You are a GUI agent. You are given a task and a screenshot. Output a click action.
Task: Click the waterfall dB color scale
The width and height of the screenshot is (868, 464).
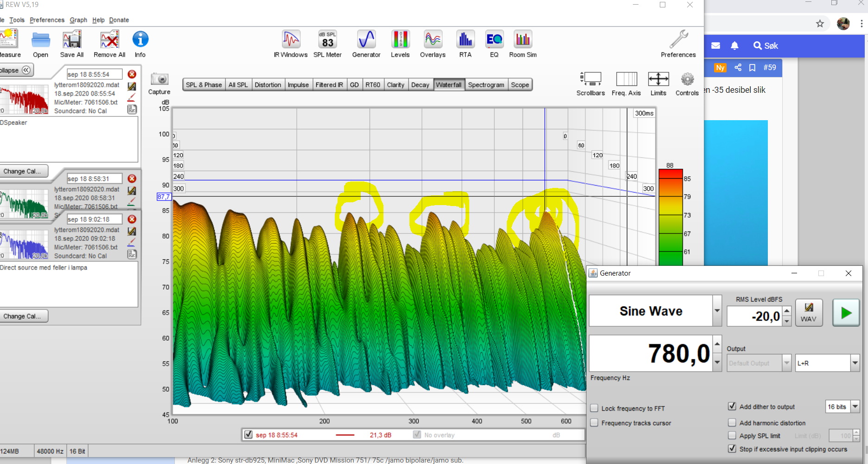click(670, 217)
